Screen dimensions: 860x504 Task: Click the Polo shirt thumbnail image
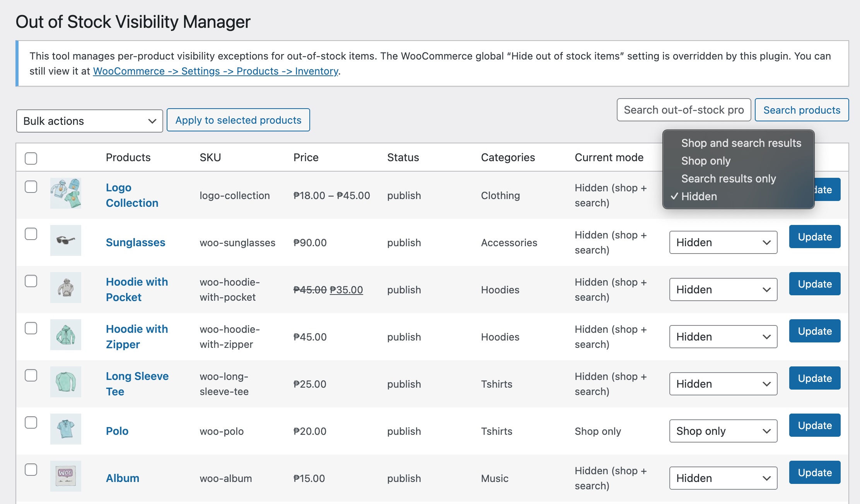[65, 429]
